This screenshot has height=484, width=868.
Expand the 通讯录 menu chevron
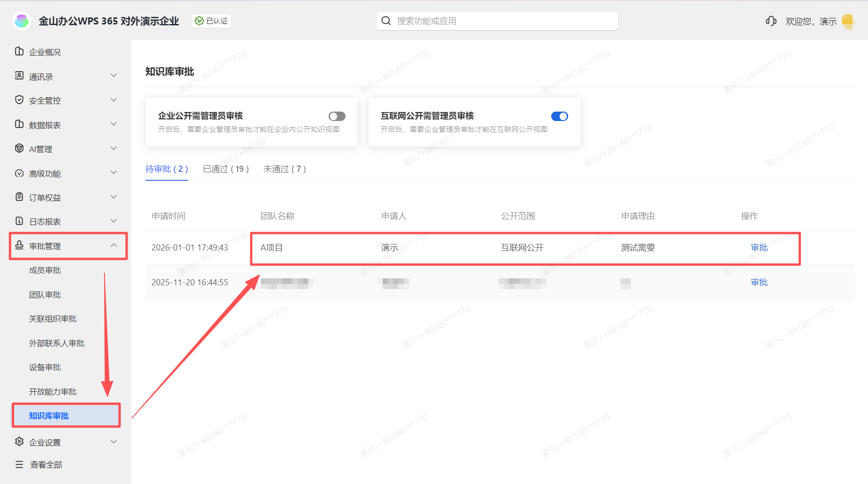pyautogui.click(x=114, y=76)
